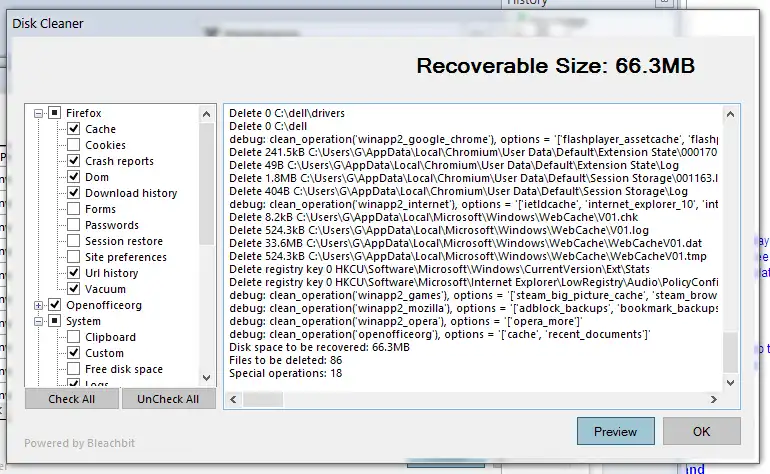Expand the Openofficeorg tree node
The image size is (770, 474).
click(38, 306)
